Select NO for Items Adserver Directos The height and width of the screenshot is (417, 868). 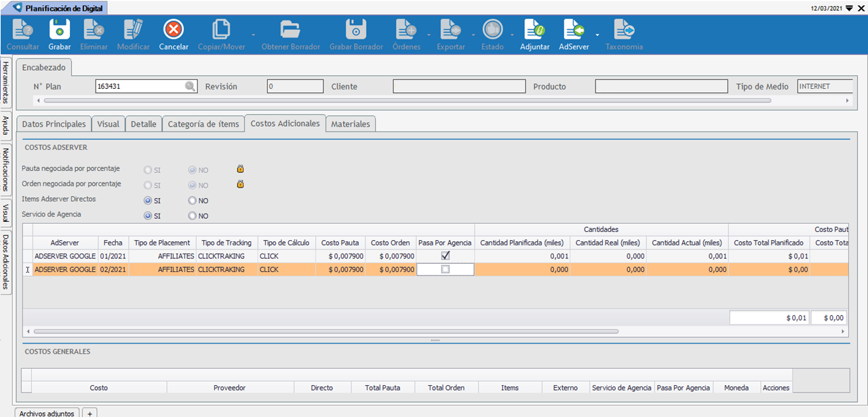193,201
